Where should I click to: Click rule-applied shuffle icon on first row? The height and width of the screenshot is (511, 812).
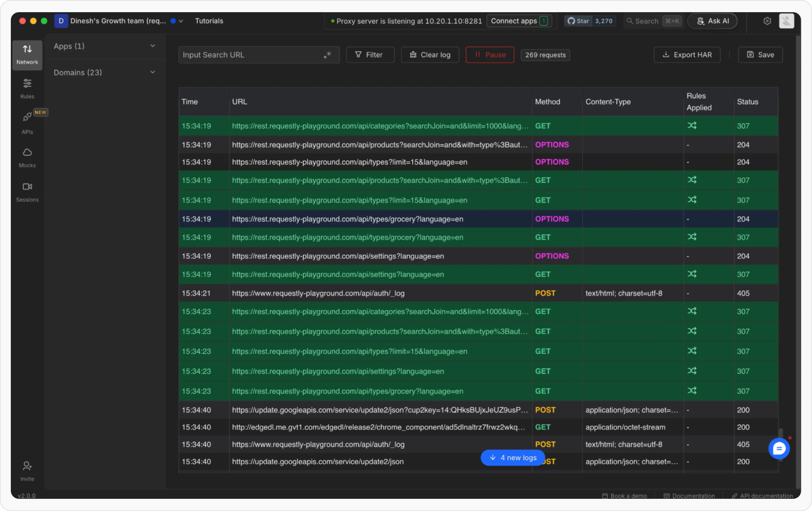click(x=692, y=126)
